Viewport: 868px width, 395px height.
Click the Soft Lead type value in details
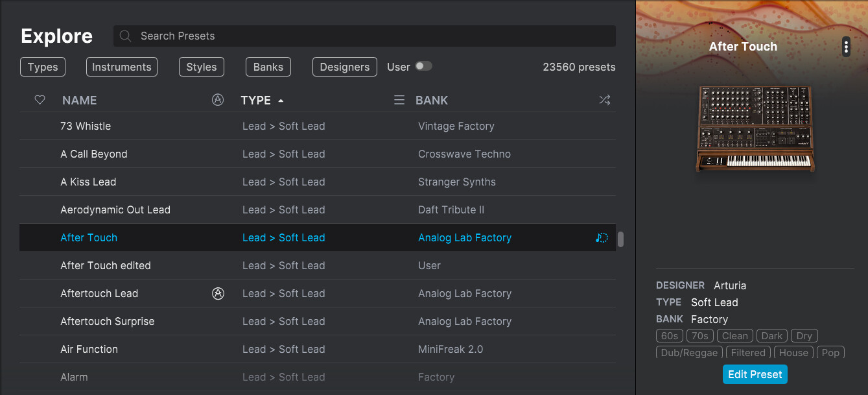714,302
